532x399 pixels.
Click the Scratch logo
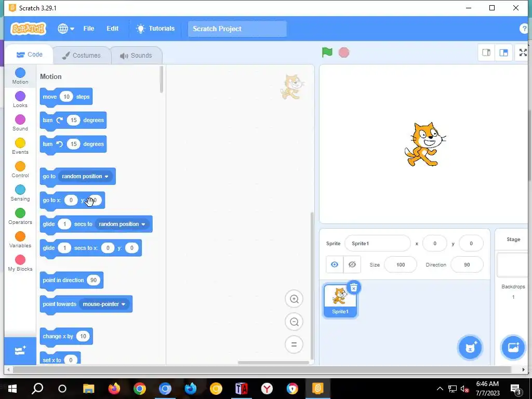[29, 29]
